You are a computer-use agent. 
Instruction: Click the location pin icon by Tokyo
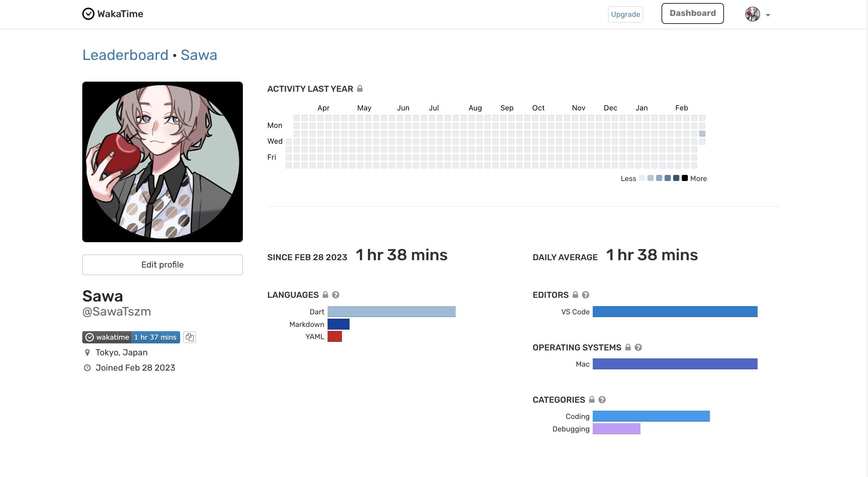tap(87, 352)
